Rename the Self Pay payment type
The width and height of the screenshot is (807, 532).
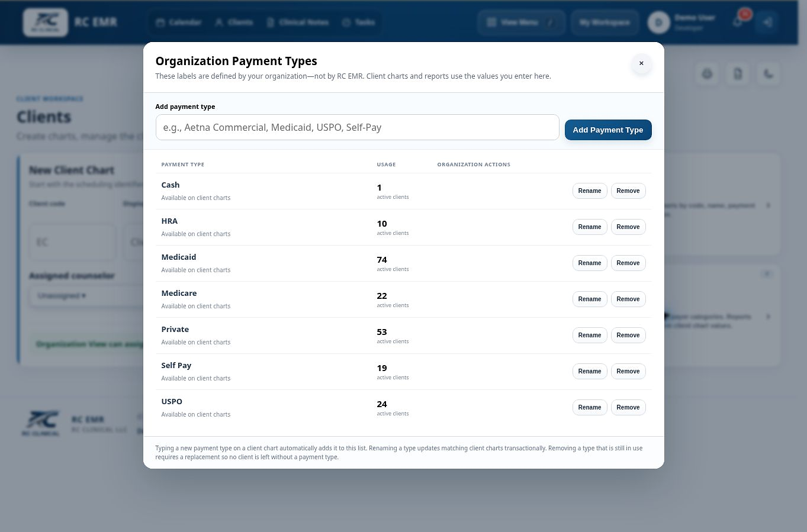click(x=590, y=372)
